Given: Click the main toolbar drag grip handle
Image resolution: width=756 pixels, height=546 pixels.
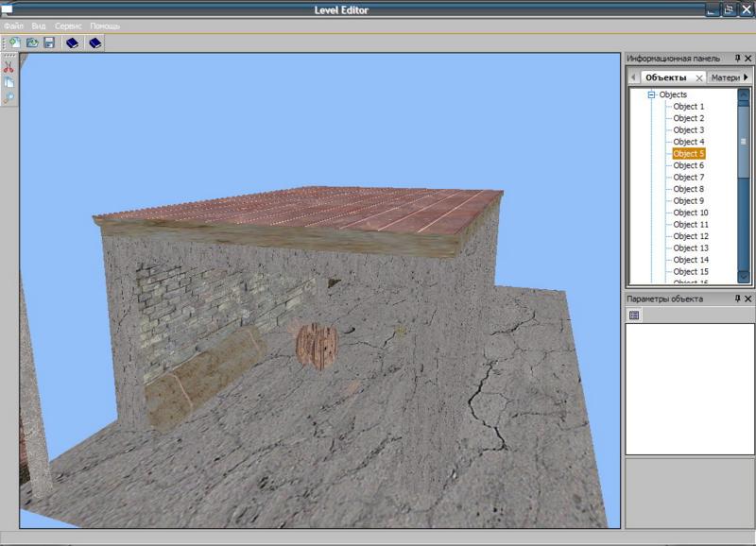Looking at the screenshot, I should 4,43.
